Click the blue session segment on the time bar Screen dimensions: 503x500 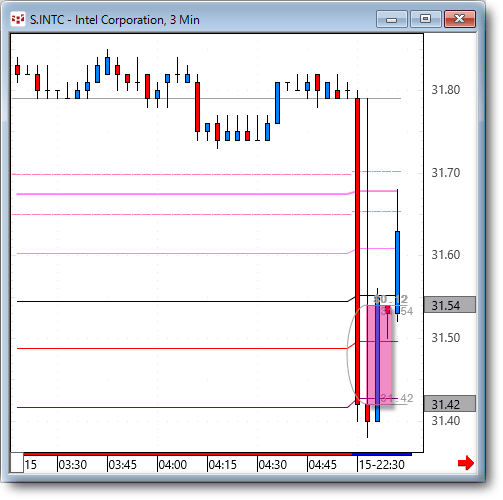pyautogui.click(x=382, y=454)
